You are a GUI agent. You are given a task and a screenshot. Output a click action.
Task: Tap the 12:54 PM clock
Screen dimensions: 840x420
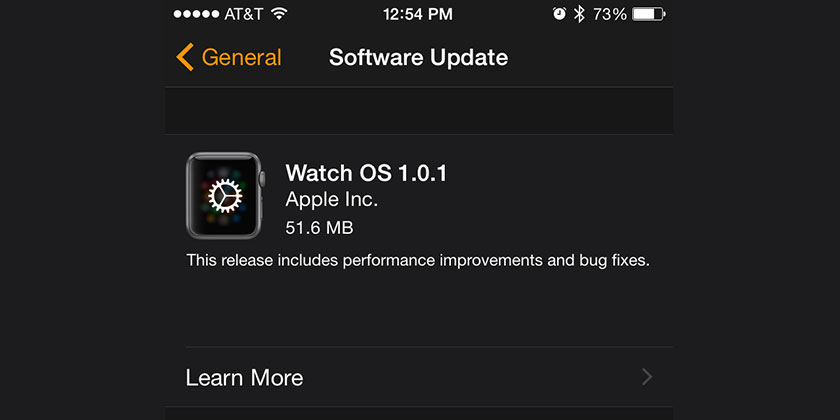[418, 14]
